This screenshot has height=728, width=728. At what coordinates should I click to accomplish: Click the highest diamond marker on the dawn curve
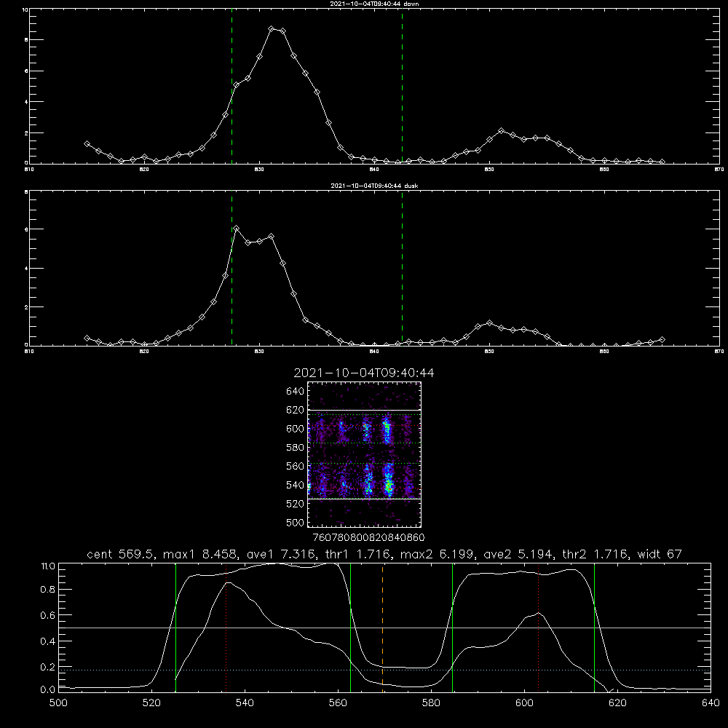272,29
